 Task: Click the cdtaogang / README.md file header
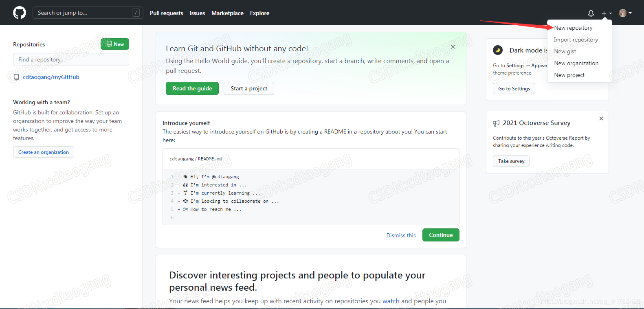[x=196, y=159]
